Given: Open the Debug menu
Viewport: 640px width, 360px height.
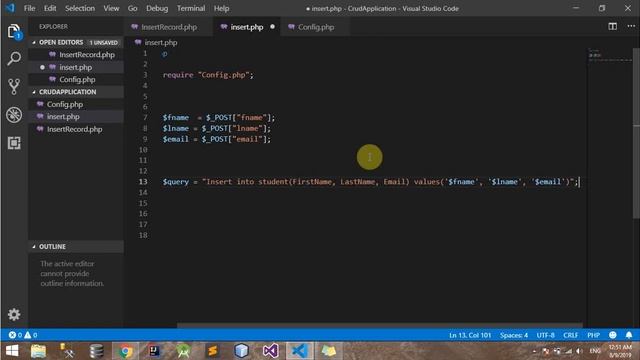Looking at the screenshot, I should click(x=157, y=8).
